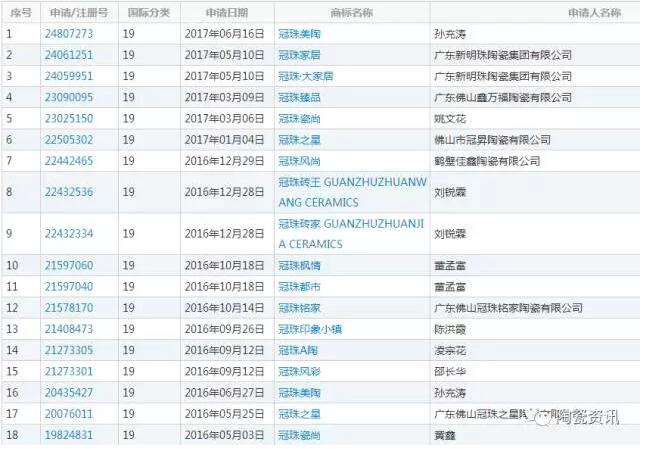Select date 2016年09月26日
Screen dimensions: 645x449
(224, 329)
